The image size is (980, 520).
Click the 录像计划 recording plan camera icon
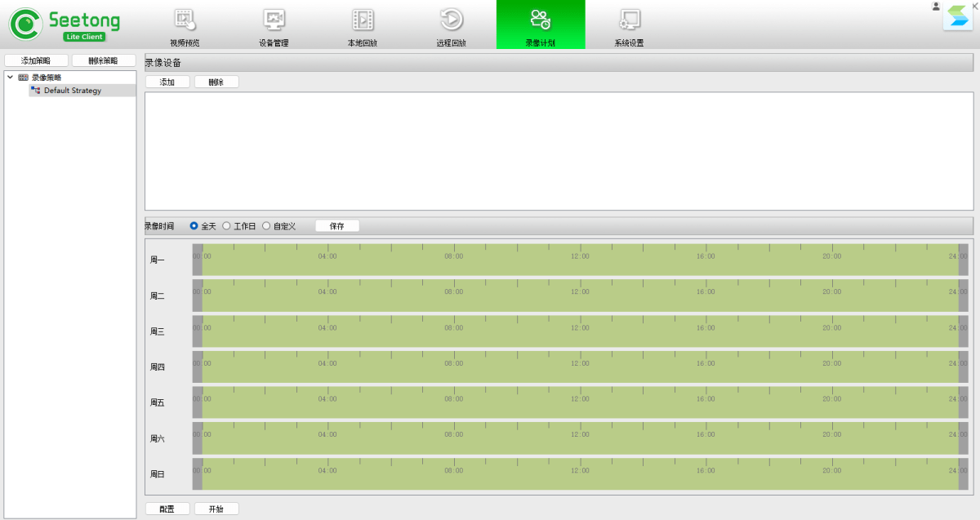[540, 20]
